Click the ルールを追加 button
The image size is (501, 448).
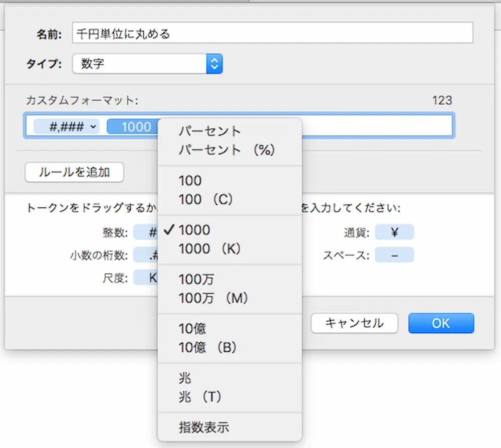coord(74,172)
